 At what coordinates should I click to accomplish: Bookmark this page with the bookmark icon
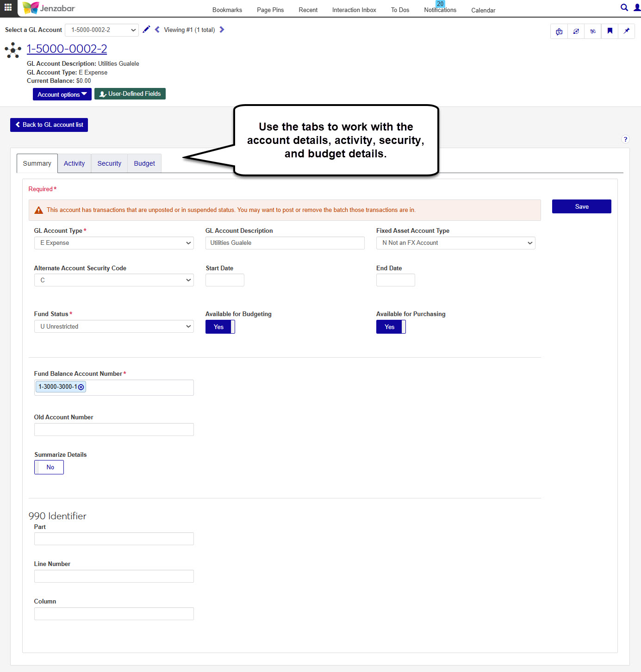click(610, 31)
